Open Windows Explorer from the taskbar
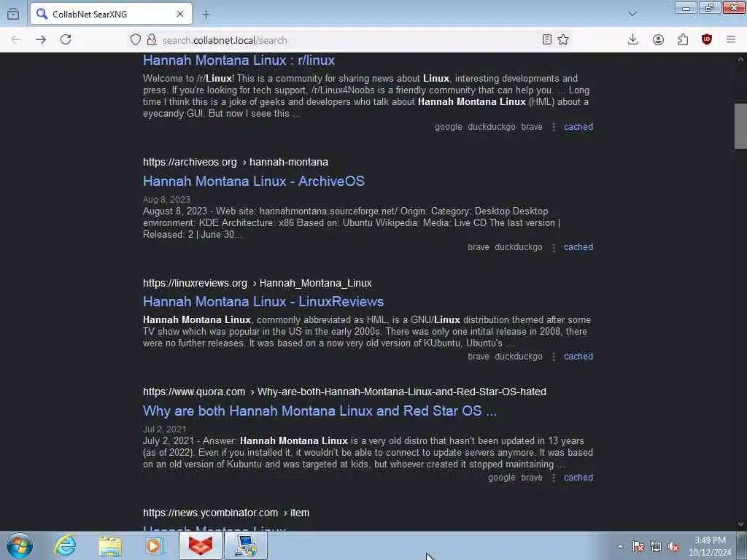The height and width of the screenshot is (560, 747). (x=111, y=546)
